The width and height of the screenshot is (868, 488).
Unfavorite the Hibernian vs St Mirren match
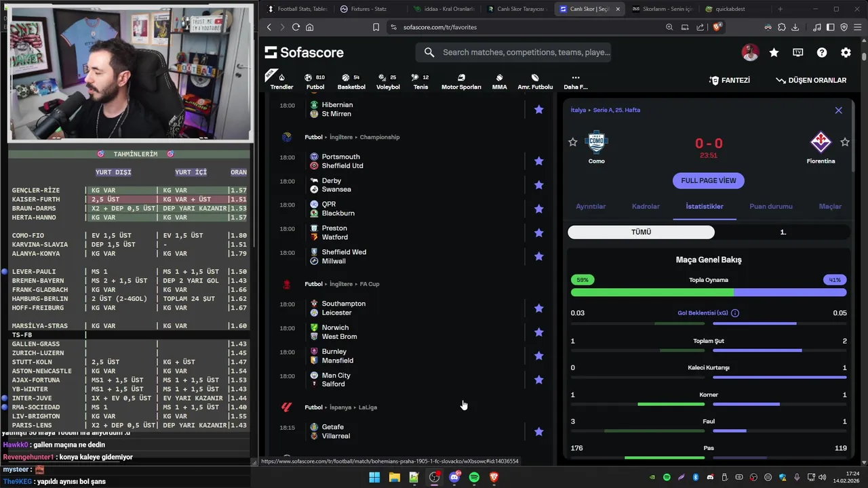tap(538, 109)
